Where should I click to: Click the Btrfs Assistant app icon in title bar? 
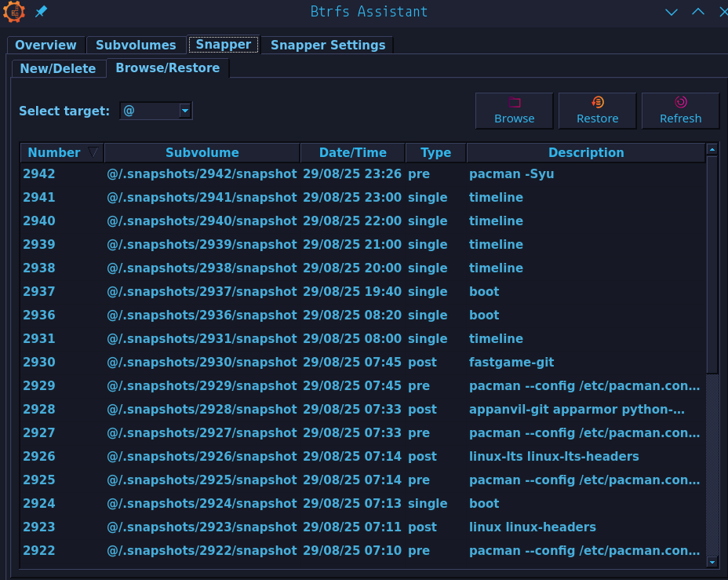[x=14, y=12]
